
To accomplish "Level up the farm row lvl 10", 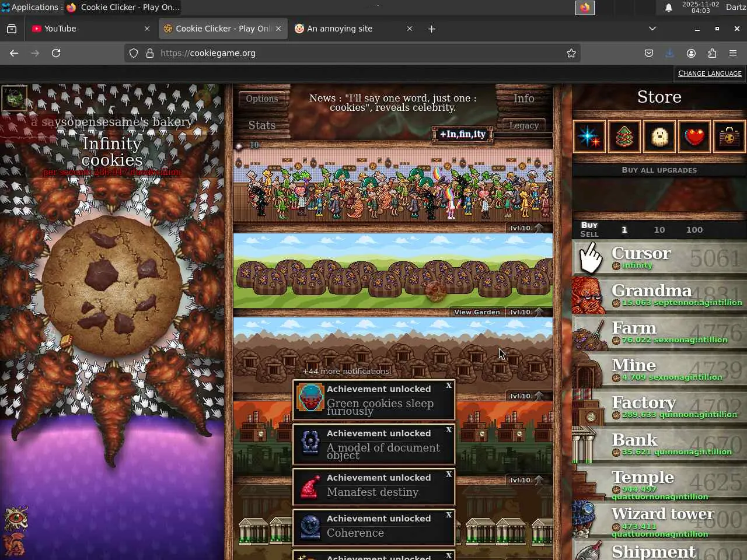I will point(528,312).
